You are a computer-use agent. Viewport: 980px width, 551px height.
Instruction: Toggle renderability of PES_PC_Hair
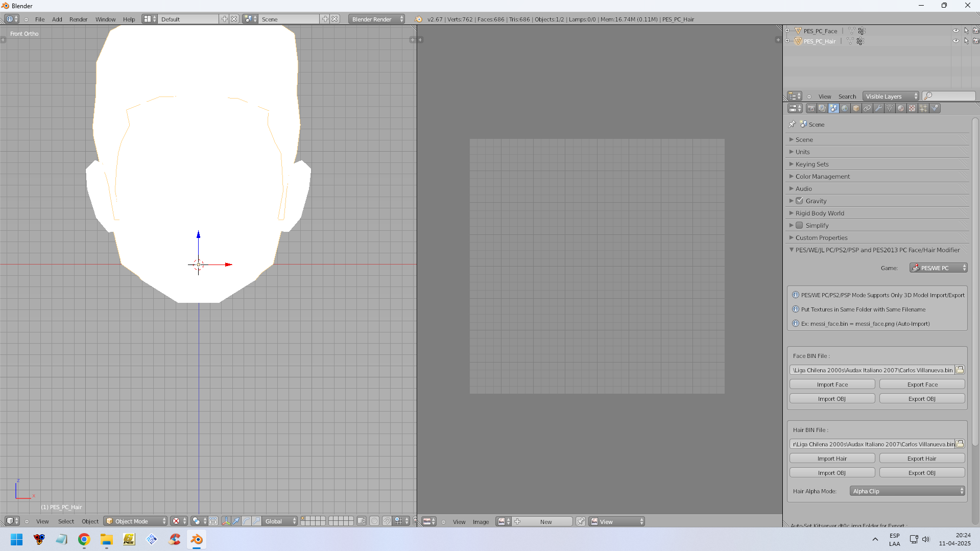coord(976,41)
